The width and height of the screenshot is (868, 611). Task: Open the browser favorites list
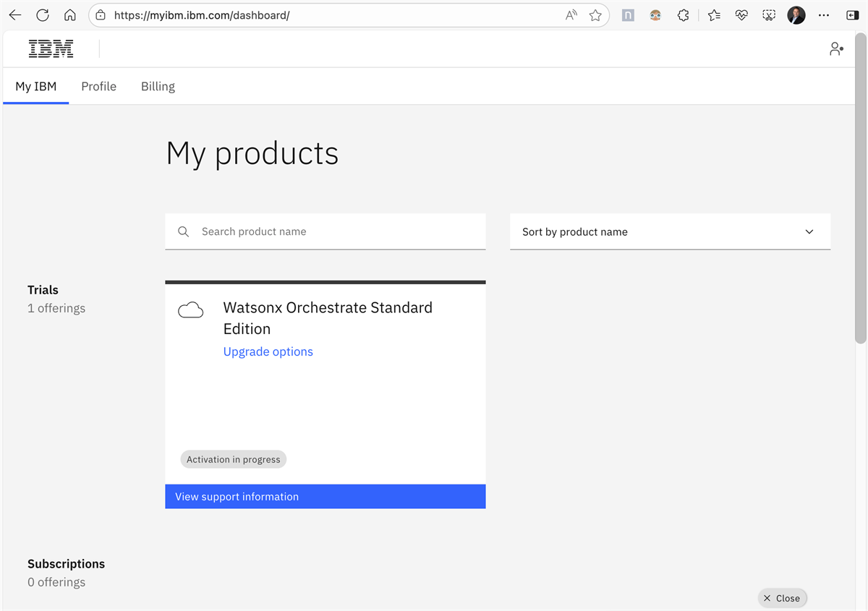click(x=714, y=15)
